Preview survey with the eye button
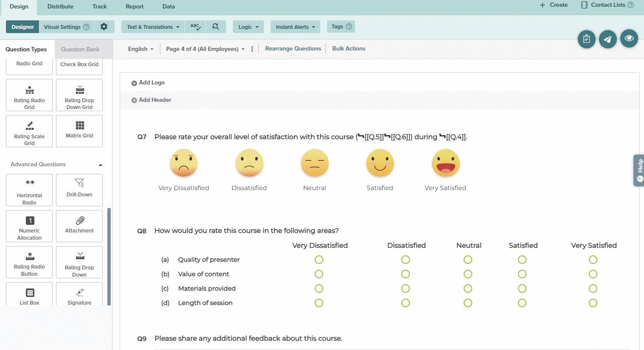Image resolution: width=644 pixels, height=350 pixels. coord(629,39)
